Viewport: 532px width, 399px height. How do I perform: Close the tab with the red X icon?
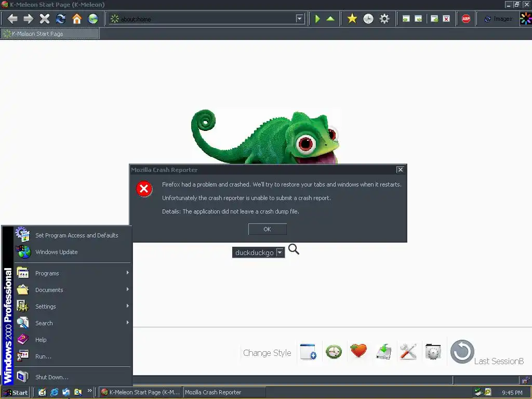[x=446, y=19]
